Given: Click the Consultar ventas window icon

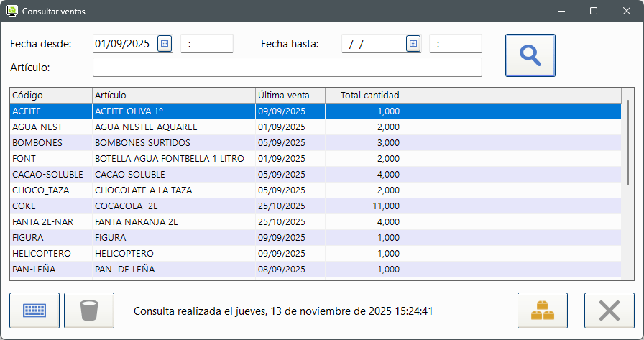Looking at the screenshot, I should (11, 11).
